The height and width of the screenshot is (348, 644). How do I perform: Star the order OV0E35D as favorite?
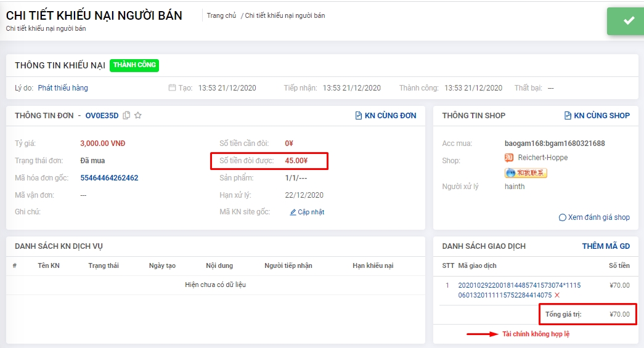138,115
